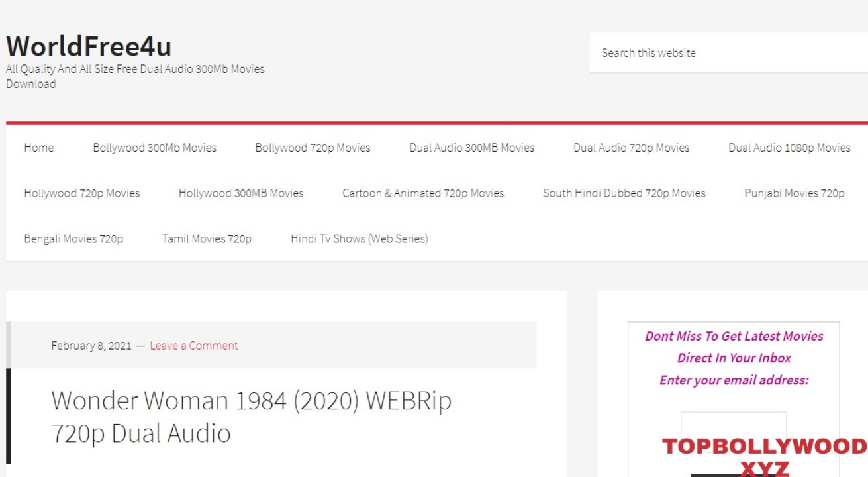This screenshot has width=868, height=477.
Task: Browse Hollywood 720p Movies
Action: pyautogui.click(x=82, y=193)
